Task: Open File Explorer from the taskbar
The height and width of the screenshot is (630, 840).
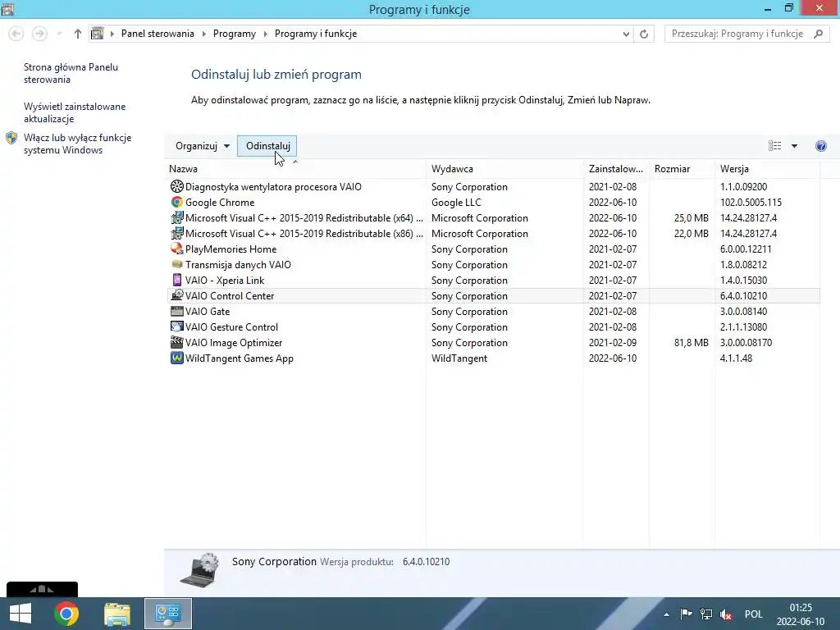Action: point(117,614)
